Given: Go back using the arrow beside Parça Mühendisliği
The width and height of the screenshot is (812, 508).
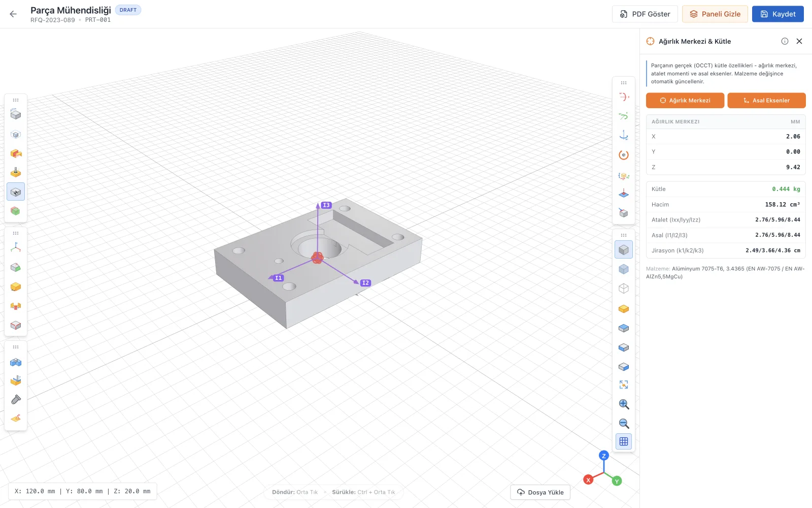Looking at the screenshot, I should pos(13,14).
